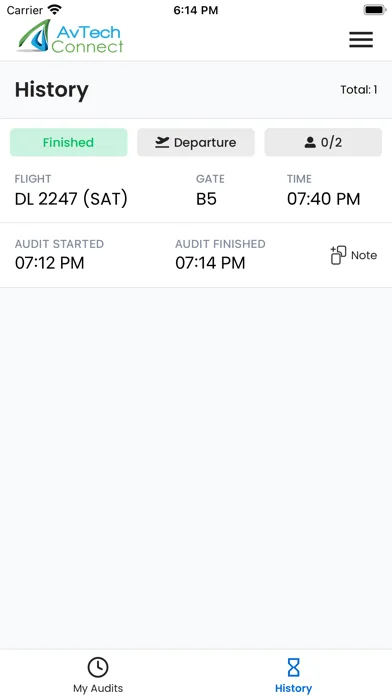Open the Note link on audit

[x=364, y=255]
